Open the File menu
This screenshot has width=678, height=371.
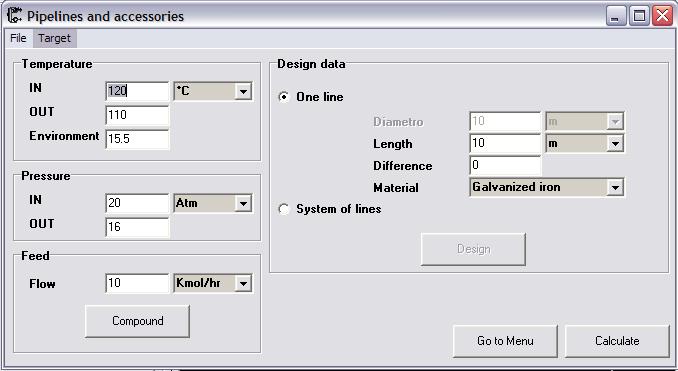pyautogui.click(x=18, y=38)
